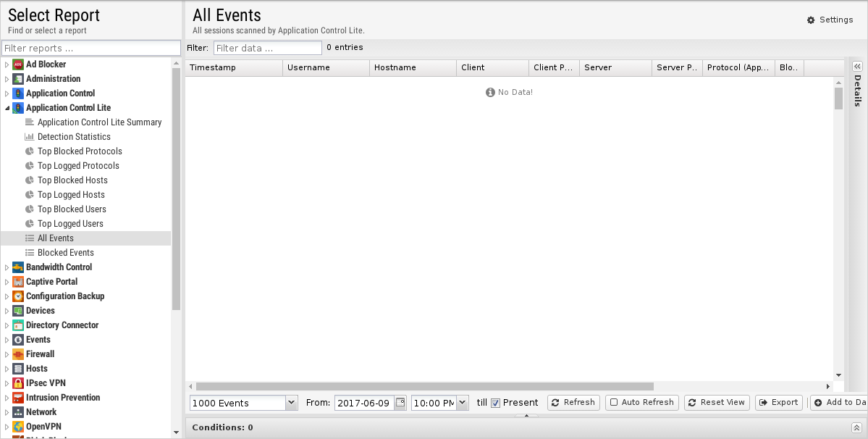
Task: Click the Hosts icon
Action: [x=18, y=368]
